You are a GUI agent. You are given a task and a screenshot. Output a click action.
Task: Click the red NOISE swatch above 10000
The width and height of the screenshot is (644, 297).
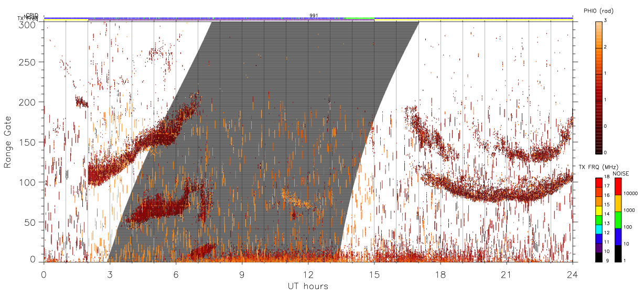618,186
